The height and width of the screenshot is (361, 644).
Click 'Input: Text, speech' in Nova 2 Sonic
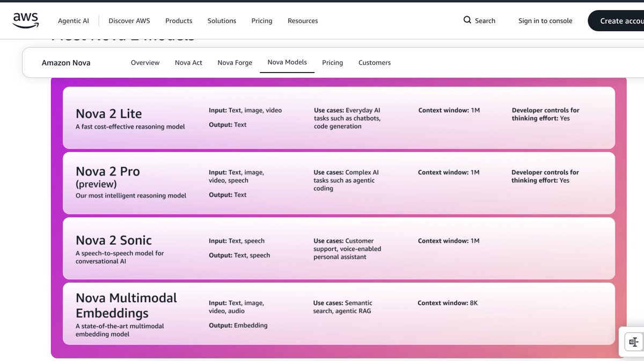click(x=237, y=241)
